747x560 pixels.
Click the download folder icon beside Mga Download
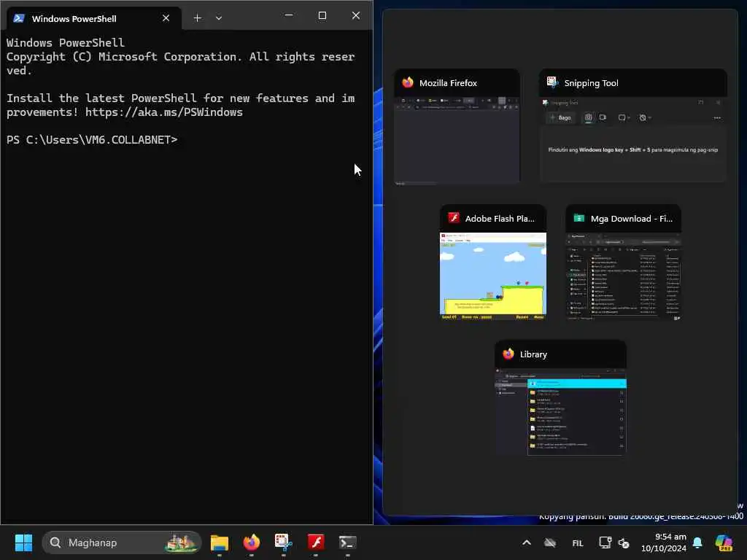[x=578, y=218]
